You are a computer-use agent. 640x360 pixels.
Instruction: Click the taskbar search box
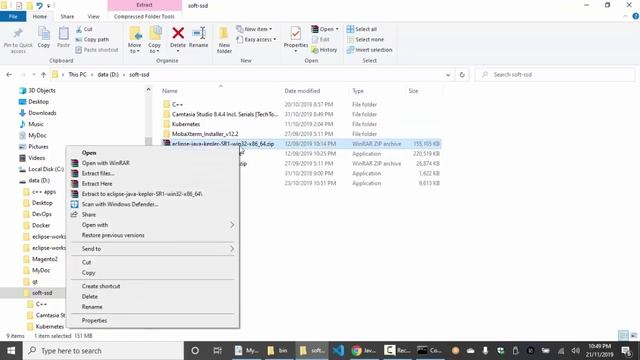tap(103, 351)
